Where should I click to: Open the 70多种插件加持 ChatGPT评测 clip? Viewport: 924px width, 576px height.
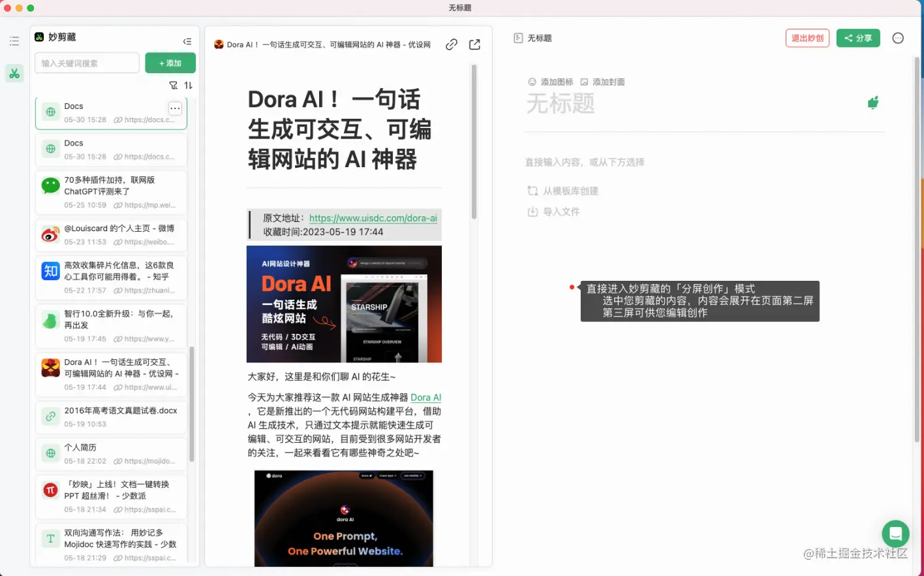click(111, 192)
